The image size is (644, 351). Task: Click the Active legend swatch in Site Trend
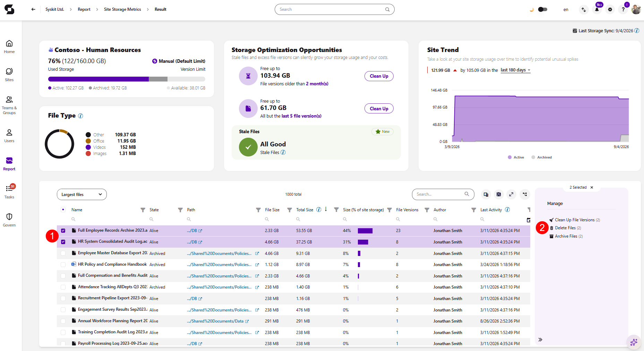point(510,157)
